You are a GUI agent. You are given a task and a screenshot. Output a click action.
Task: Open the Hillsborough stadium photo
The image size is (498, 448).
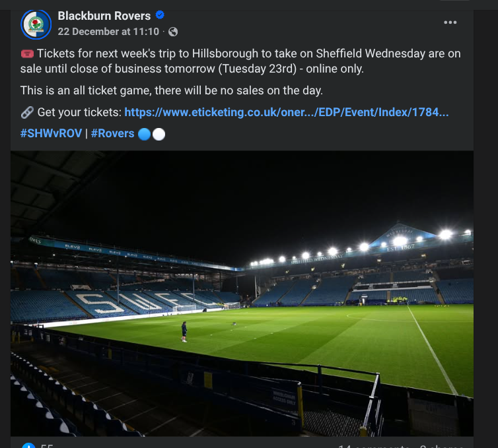[242, 294]
